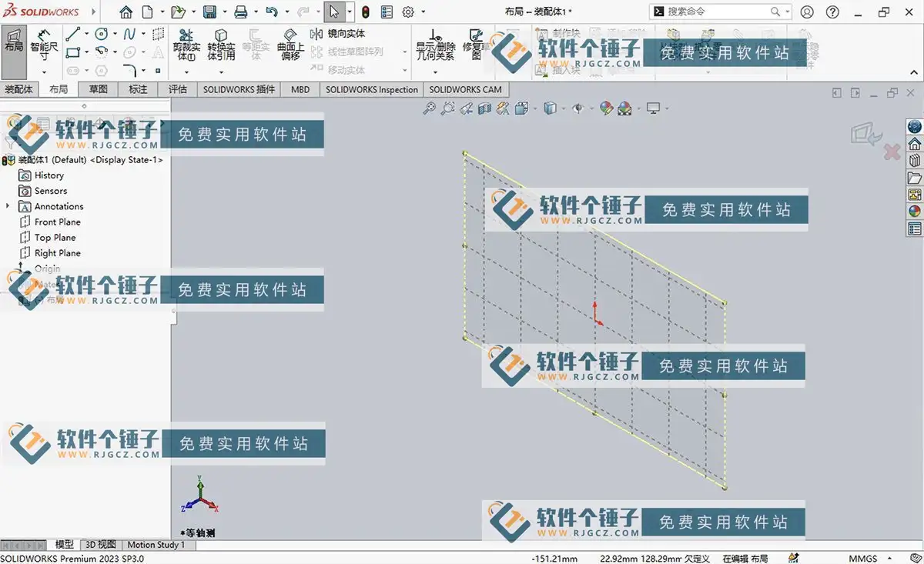Switch to the 装配体 tab
This screenshot has width=924, height=564.
click(18, 89)
